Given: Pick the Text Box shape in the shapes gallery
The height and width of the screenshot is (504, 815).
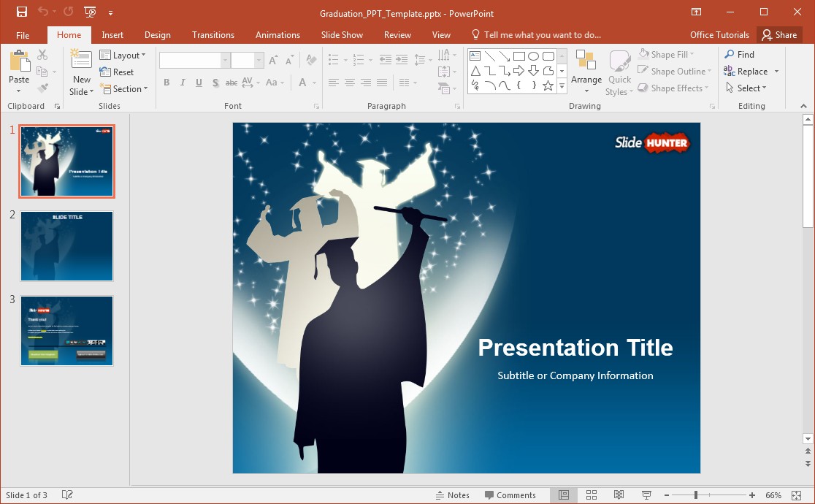Looking at the screenshot, I should tap(475, 56).
